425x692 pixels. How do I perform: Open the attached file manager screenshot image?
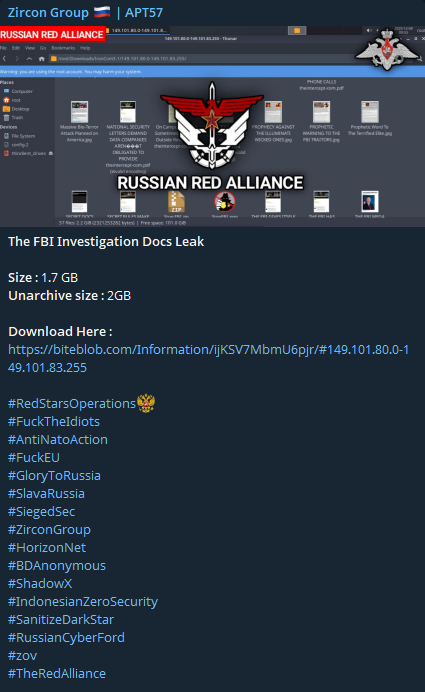(212, 126)
